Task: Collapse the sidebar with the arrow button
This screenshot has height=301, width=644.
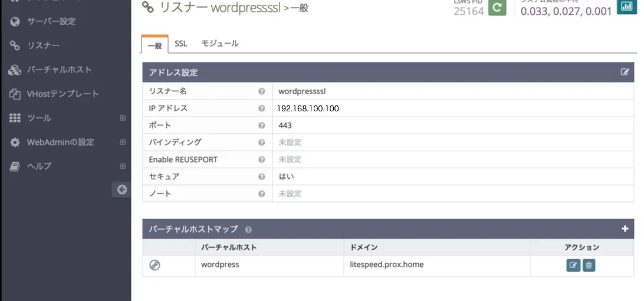Action: click(x=121, y=190)
